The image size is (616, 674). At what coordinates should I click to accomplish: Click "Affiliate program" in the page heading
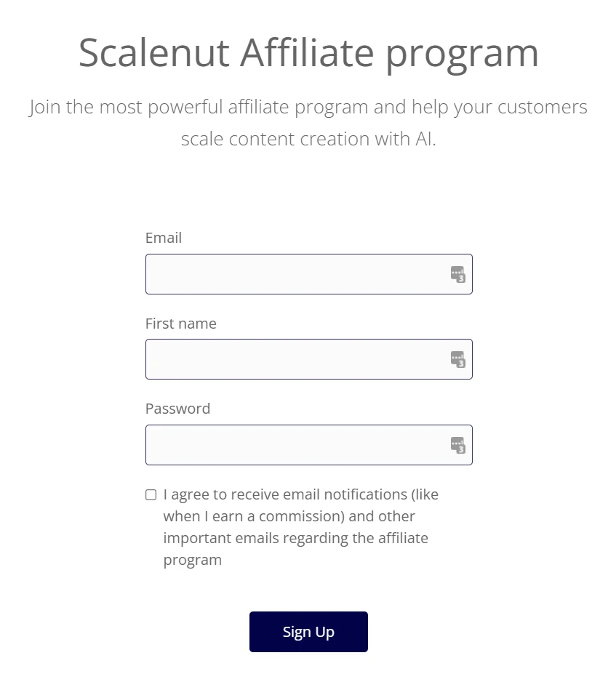(389, 52)
